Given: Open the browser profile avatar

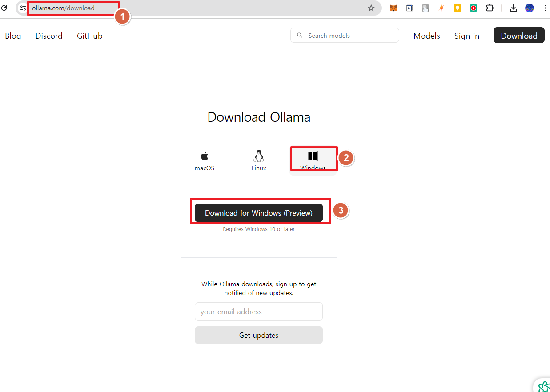Looking at the screenshot, I should tap(530, 8).
